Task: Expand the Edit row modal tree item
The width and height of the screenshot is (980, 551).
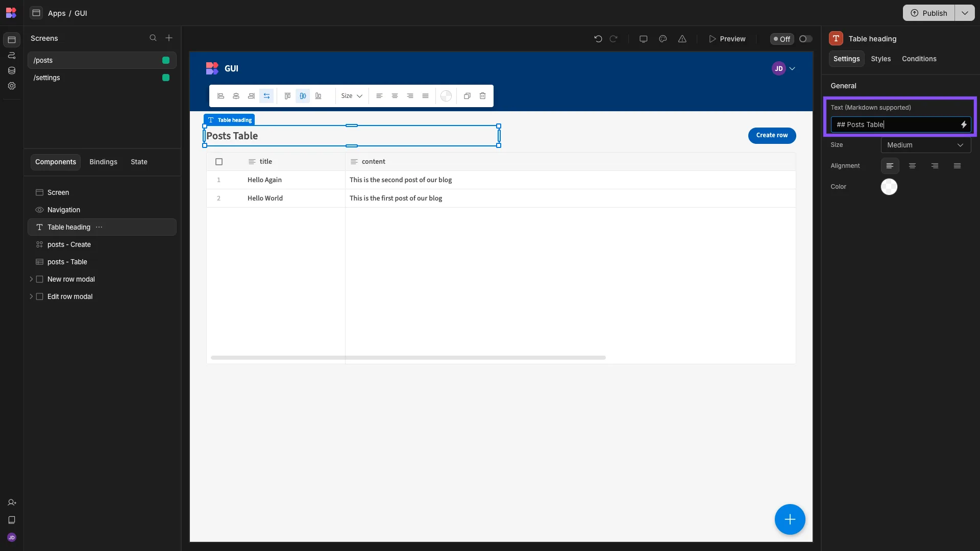Action: coord(31,296)
